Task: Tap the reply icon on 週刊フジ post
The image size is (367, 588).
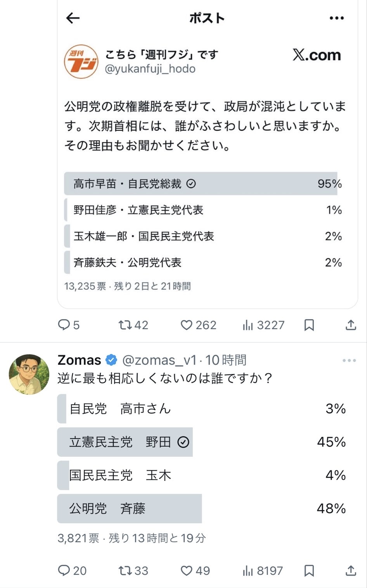Action: (x=64, y=325)
